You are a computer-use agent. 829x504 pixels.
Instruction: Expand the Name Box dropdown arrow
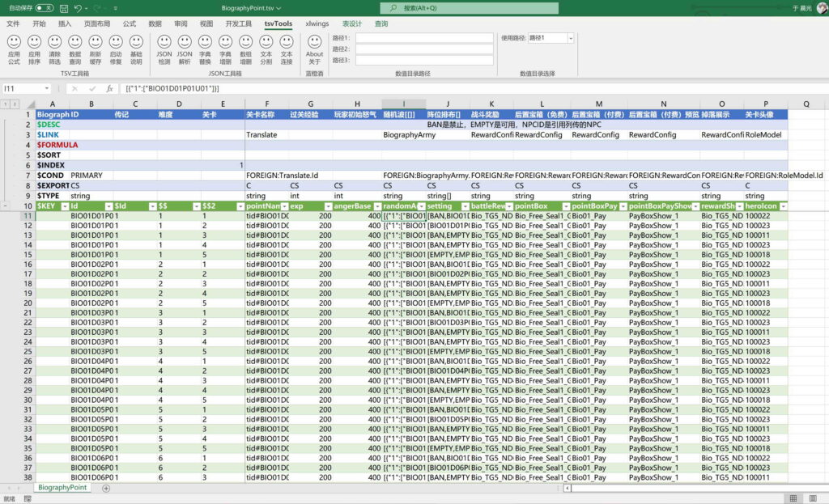click(x=47, y=88)
